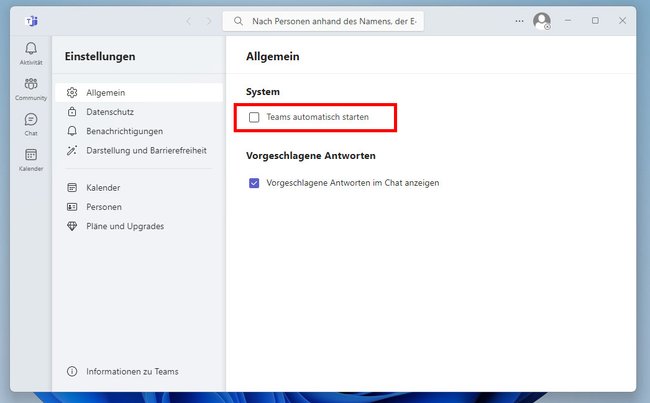This screenshot has width=650, height=403.
Task: Go back with the left arrow
Action: pos(189,21)
